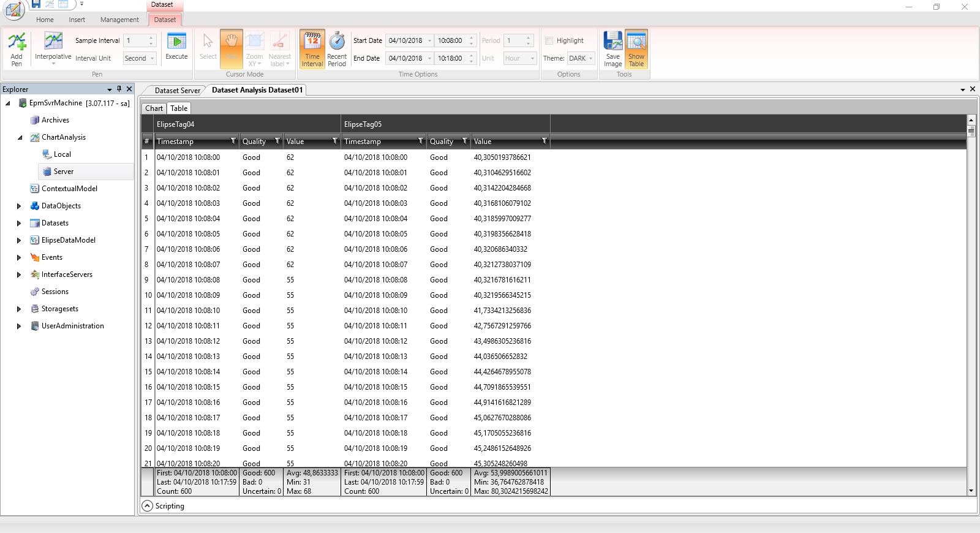Select the Archives tree item
The height and width of the screenshot is (533, 980).
55,120
